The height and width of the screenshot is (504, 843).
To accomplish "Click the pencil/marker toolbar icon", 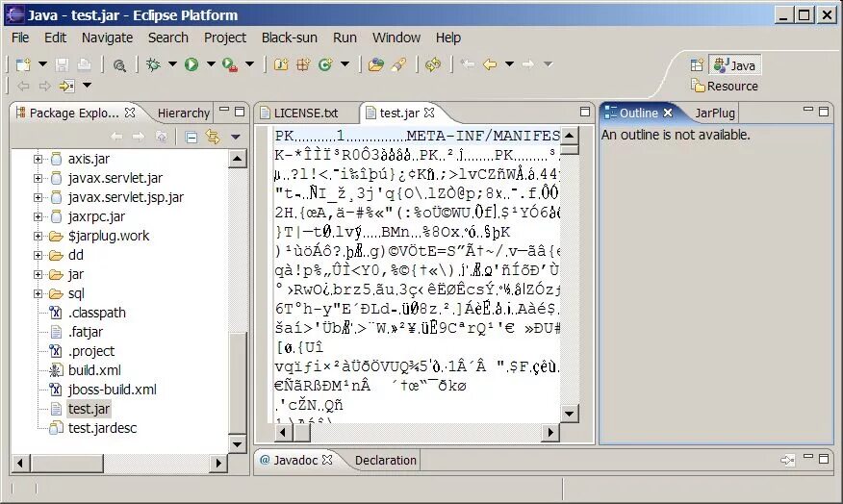I will 398,65.
